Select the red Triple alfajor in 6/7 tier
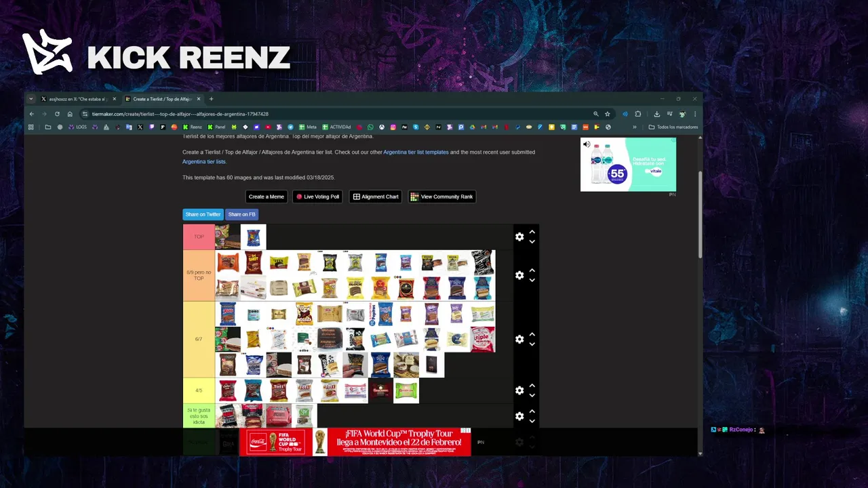The width and height of the screenshot is (868, 488). (482, 340)
